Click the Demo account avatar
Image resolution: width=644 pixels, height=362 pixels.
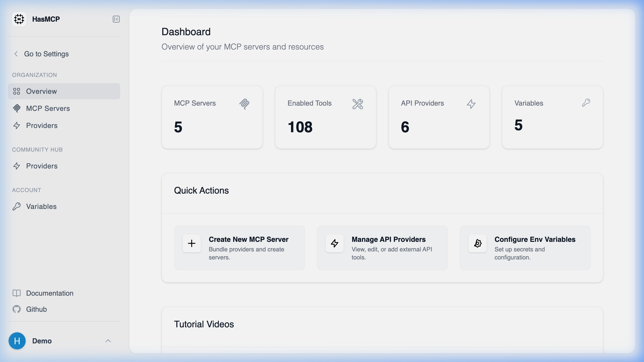17,341
